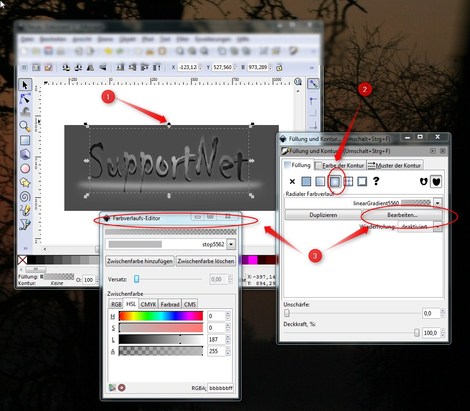
Task: Click select all in all layers icon
Action: 36,68
